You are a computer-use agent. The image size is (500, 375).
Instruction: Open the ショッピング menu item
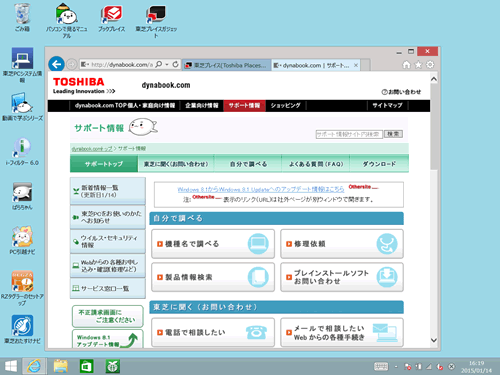(x=286, y=106)
